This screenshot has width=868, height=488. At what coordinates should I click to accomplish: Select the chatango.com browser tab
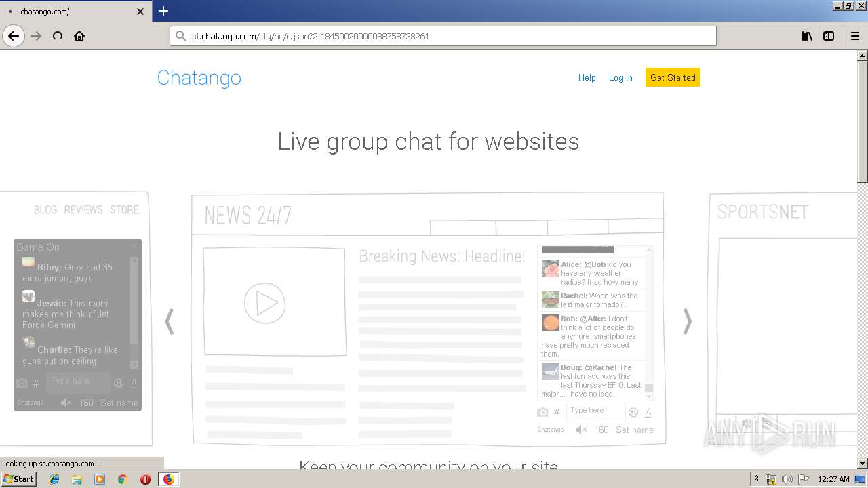[75, 12]
